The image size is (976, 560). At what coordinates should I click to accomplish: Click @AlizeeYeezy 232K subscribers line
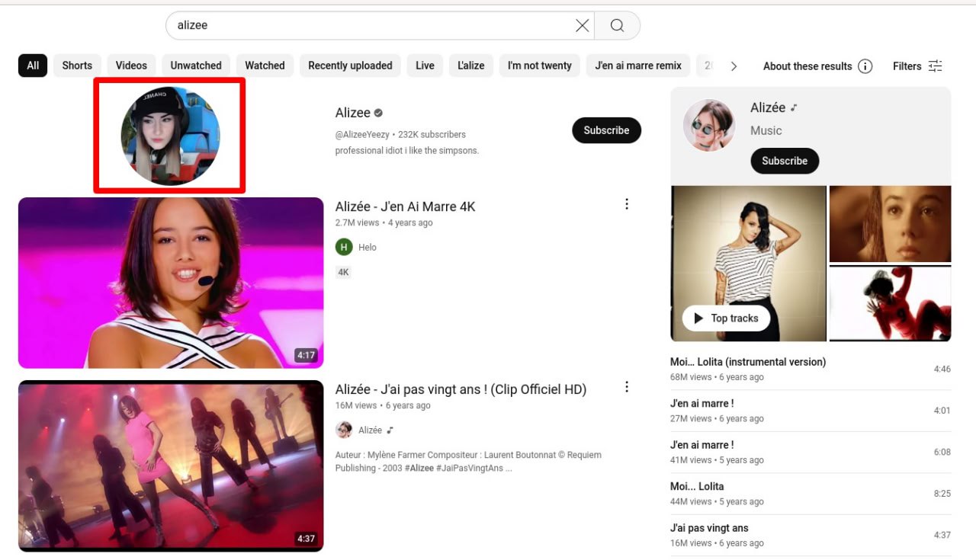[x=400, y=134]
